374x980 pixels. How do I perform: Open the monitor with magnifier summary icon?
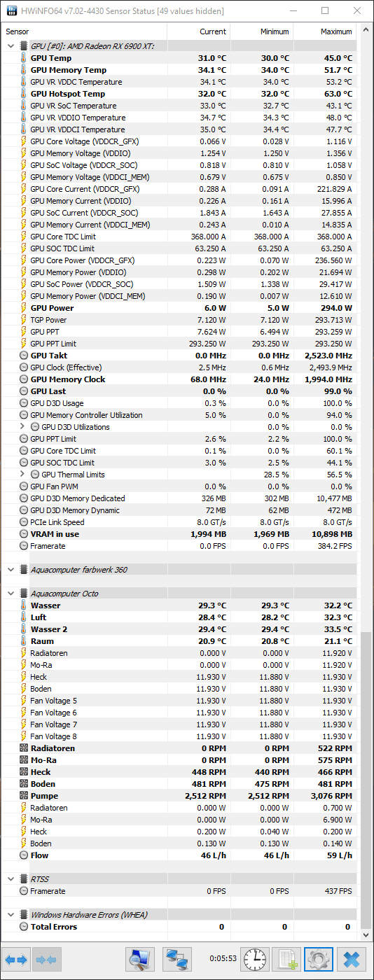click(x=140, y=959)
